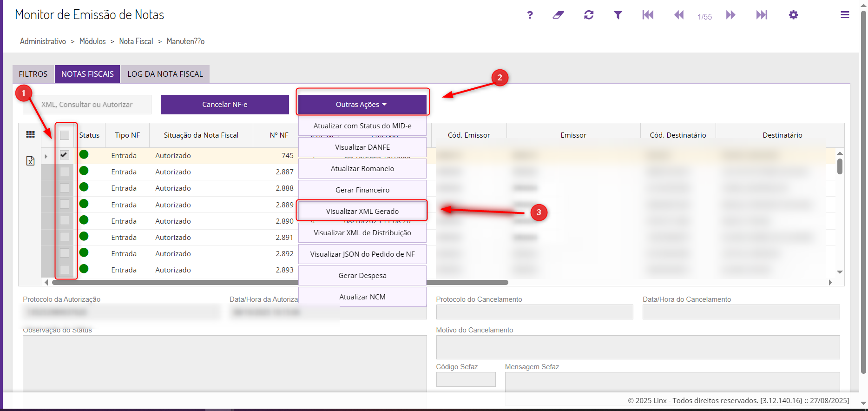Check the checkbox for note 2.888

tap(65, 188)
